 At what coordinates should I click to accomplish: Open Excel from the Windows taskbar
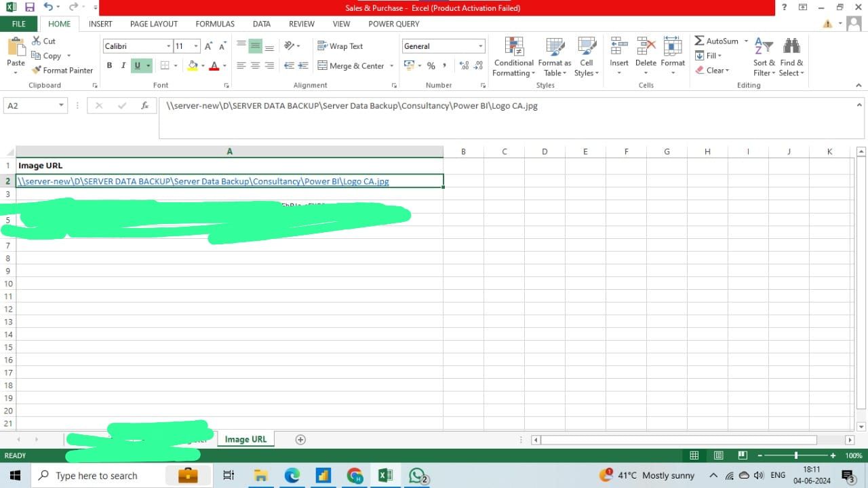pyautogui.click(x=385, y=475)
